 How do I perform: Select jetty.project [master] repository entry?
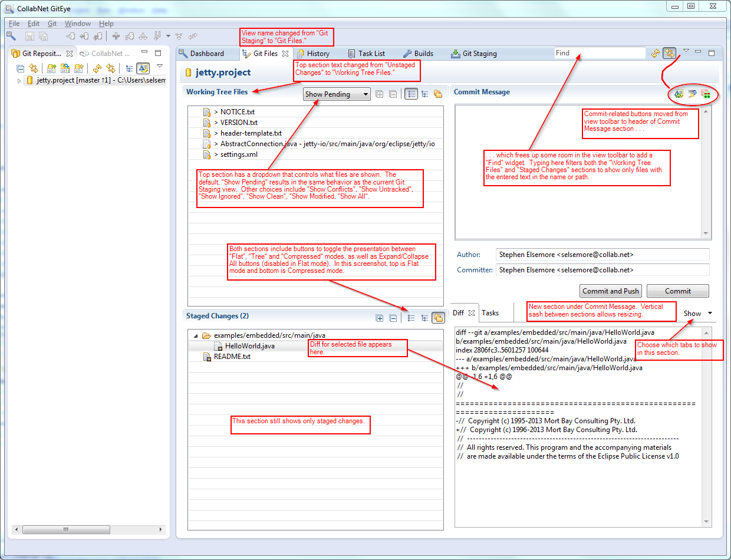pyautogui.click(x=96, y=81)
